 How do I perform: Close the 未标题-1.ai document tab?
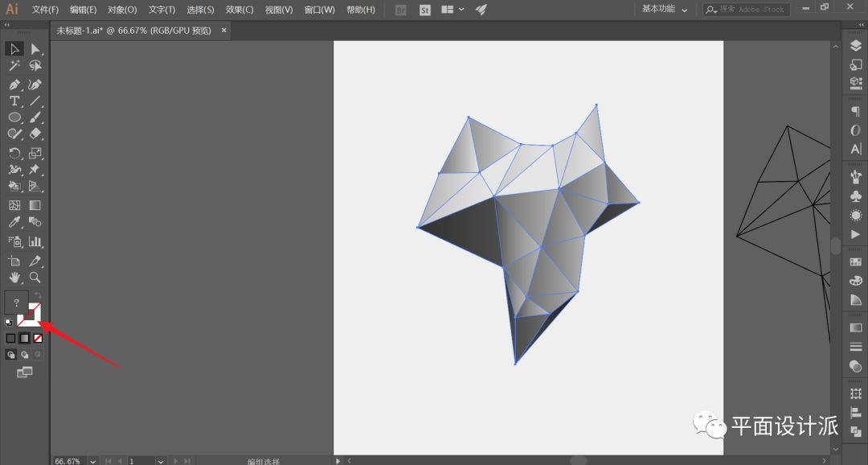(224, 31)
